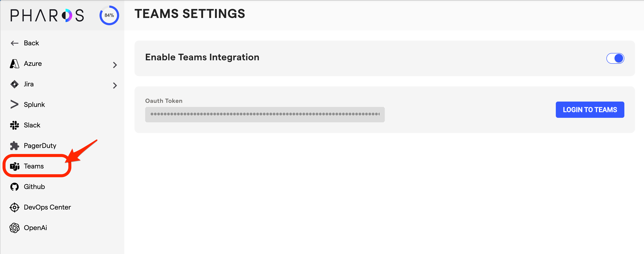
Task: Select the PagerDuty puzzle icon
Action: (15, 146)
